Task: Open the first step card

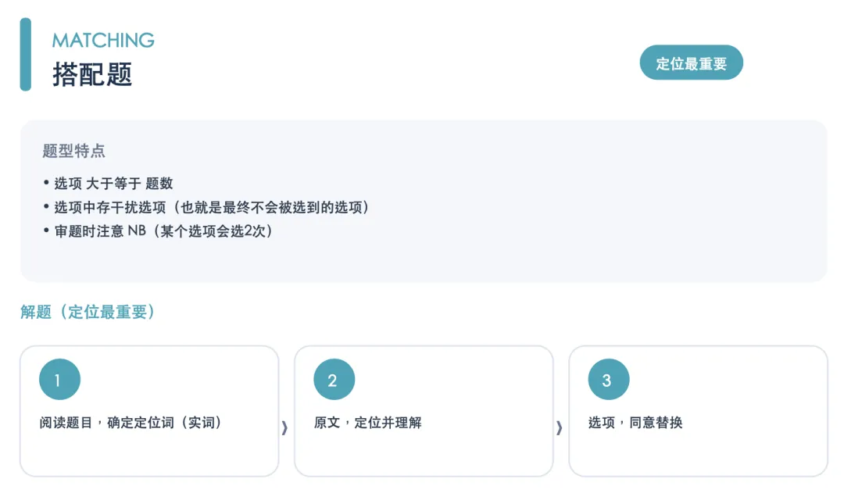Action: click(149, 411)
